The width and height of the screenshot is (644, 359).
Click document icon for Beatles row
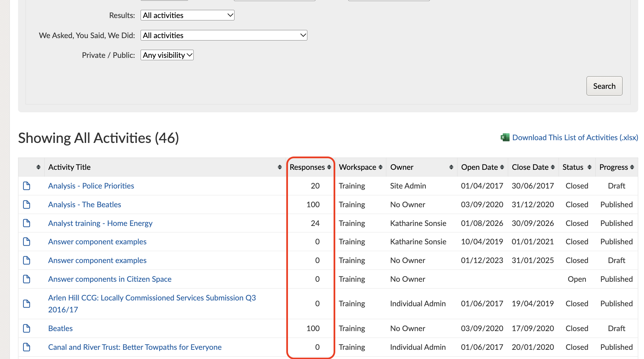(27, 328)
